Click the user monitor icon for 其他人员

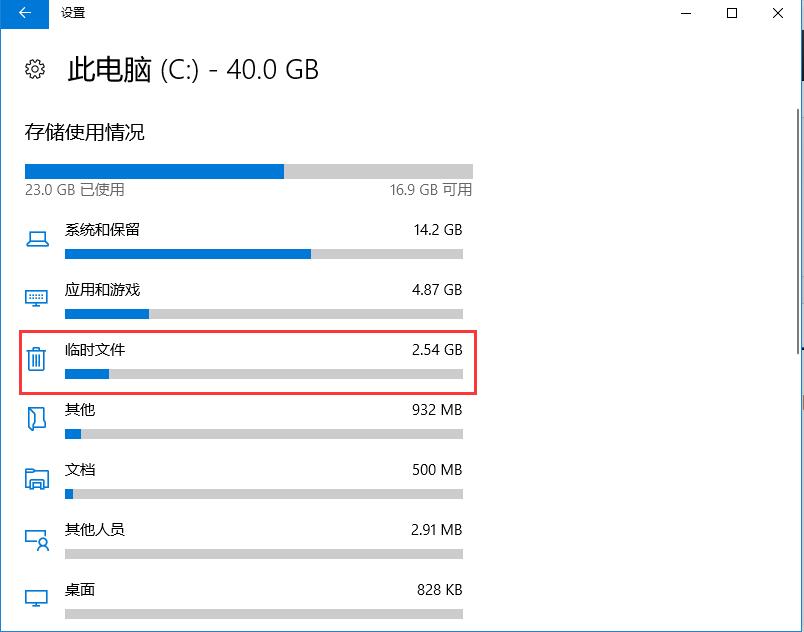point(37,540)
